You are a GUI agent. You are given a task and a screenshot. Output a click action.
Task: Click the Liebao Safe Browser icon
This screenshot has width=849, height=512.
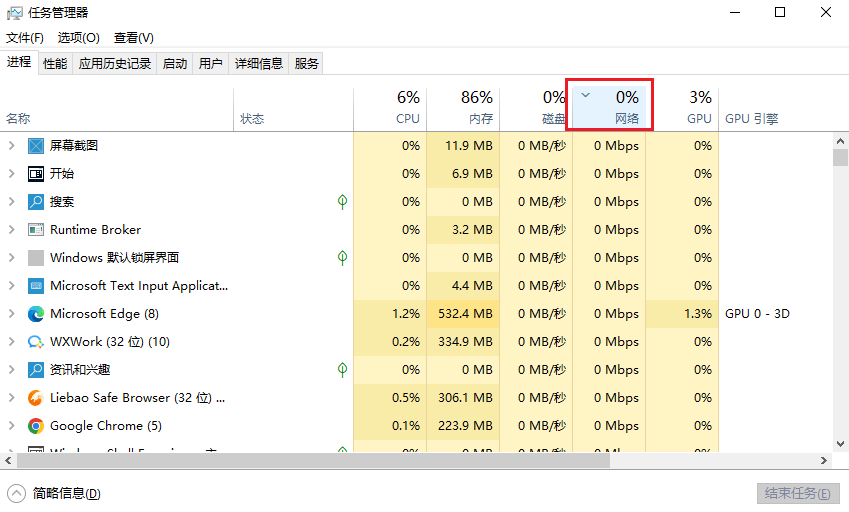pos(36,398)
